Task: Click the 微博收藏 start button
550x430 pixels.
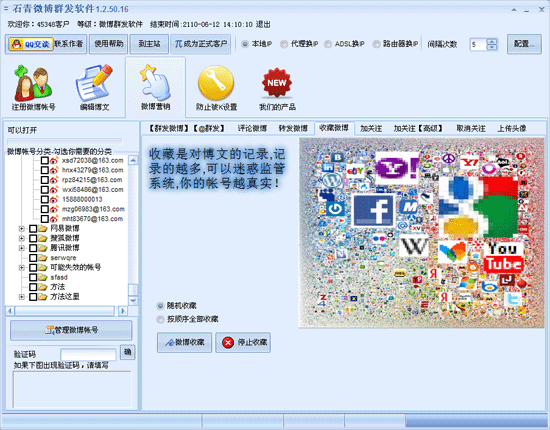Action: click(185, 342)
